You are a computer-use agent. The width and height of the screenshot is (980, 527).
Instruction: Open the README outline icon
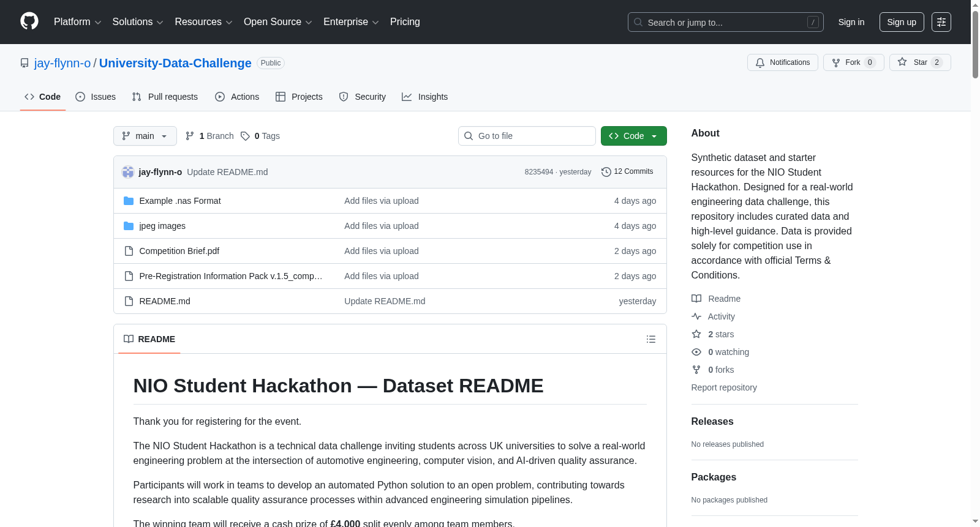click(x=651, y=339)
